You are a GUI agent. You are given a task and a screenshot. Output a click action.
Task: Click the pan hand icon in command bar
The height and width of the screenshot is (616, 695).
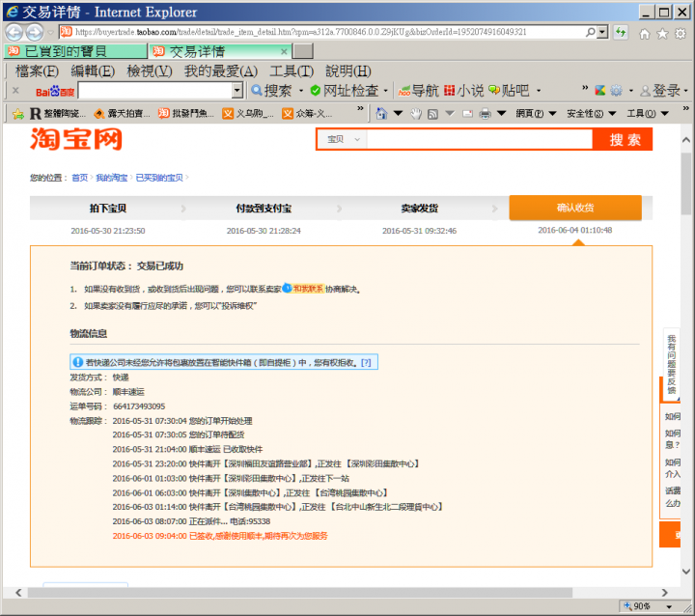pyautogui.click(x=415, y=114)
